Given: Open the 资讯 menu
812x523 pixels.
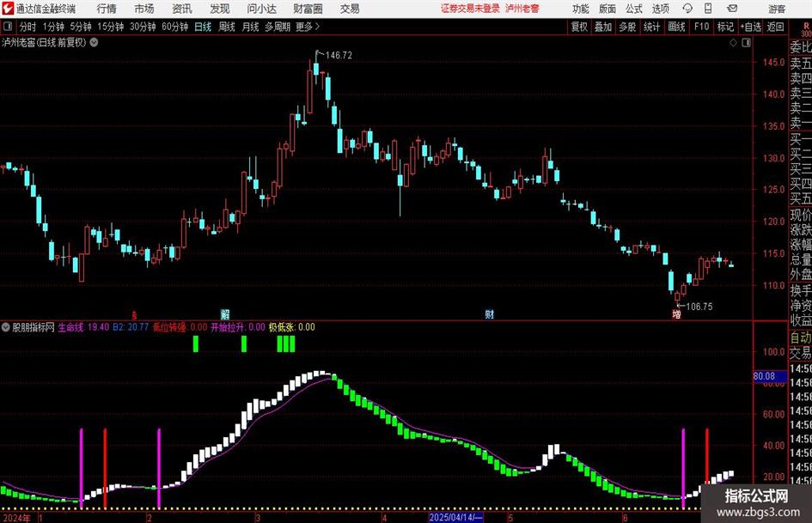Looking at the screenshot, I should (x=182, y=9).
